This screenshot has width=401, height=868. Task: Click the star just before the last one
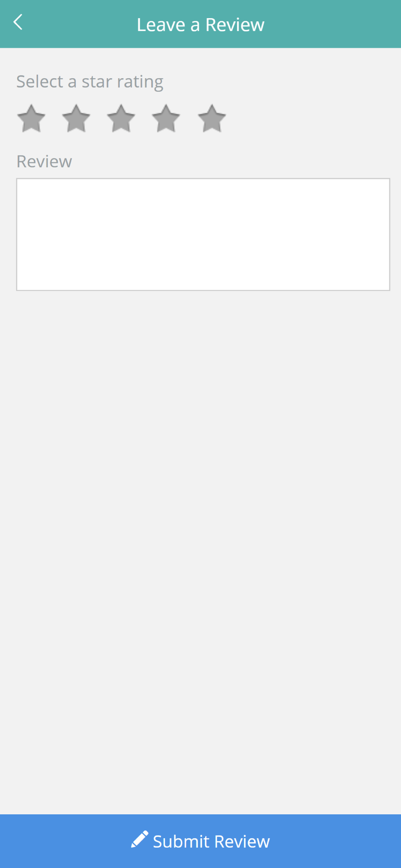pos(166,118)
